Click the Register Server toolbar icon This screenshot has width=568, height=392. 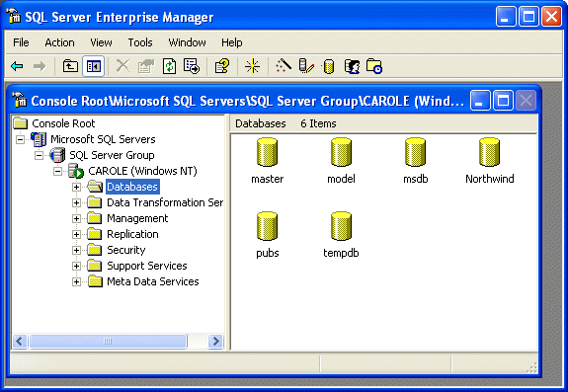[x=306, y=66]
